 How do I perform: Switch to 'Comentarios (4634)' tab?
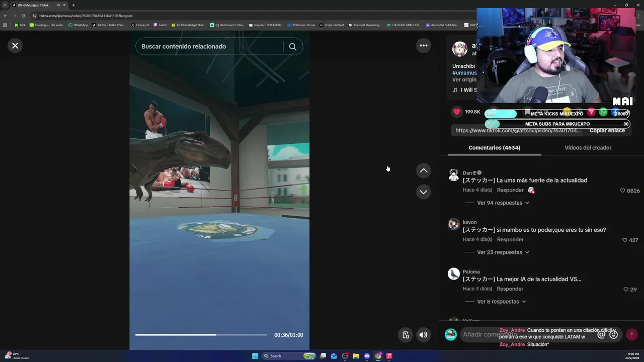point(494,148)
